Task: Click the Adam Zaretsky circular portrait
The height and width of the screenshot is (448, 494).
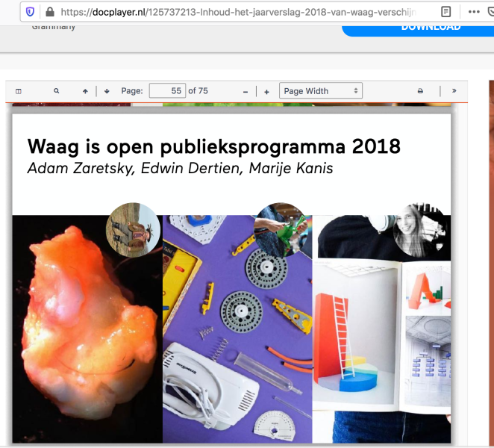Action: (133, 229)
